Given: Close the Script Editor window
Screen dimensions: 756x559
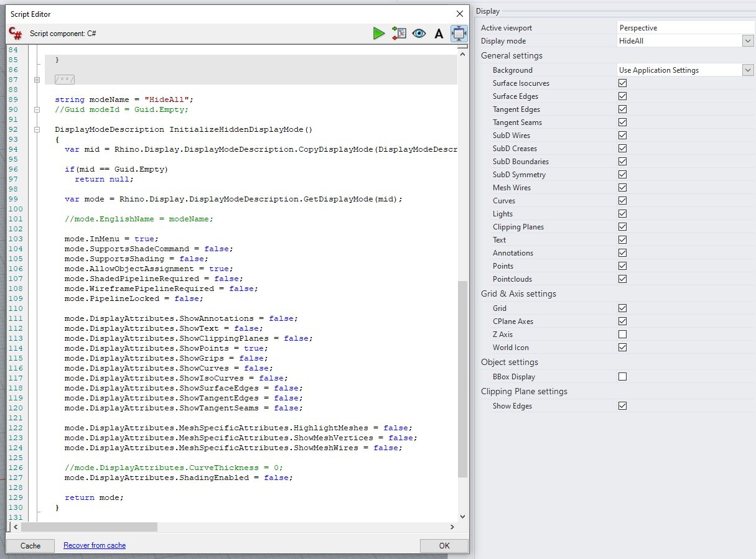Looking at the screenshot, I should pyautogui.click(x=460, y=14).
